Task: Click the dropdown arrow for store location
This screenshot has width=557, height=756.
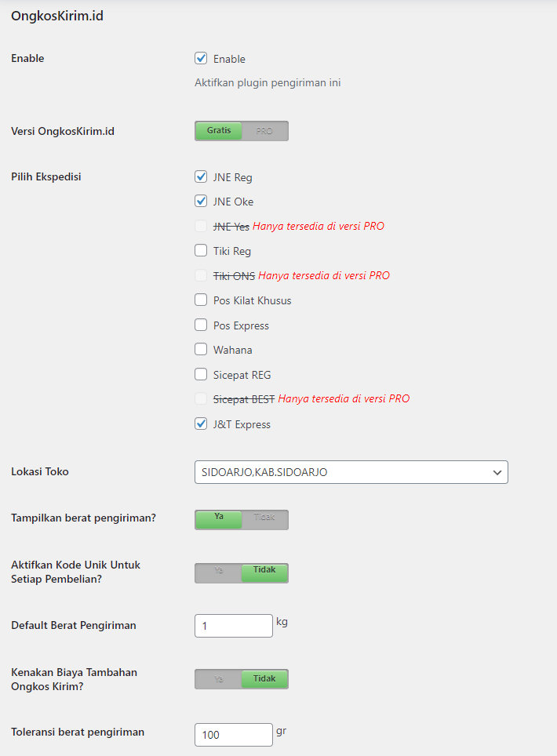Action: tap(496, 472)
